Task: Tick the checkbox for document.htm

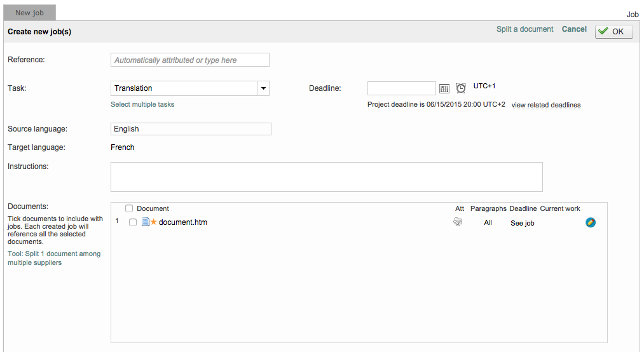Action: [x=133, y=222]
